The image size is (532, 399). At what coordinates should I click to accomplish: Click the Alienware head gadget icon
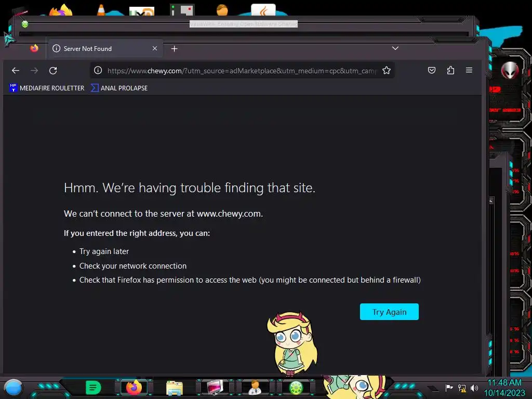510,70
